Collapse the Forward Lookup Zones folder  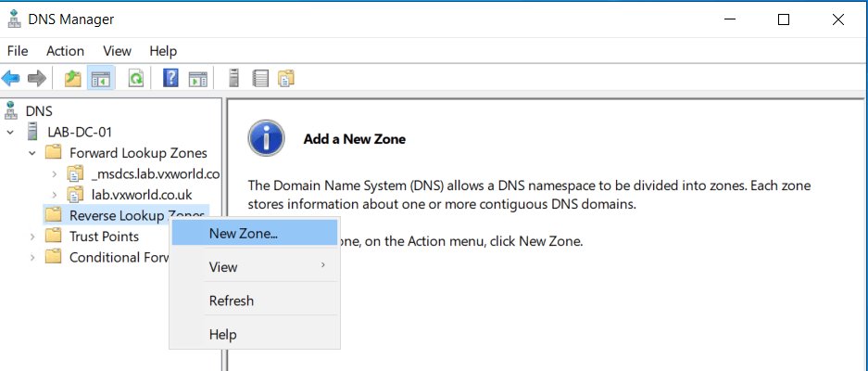click(33, 152)
